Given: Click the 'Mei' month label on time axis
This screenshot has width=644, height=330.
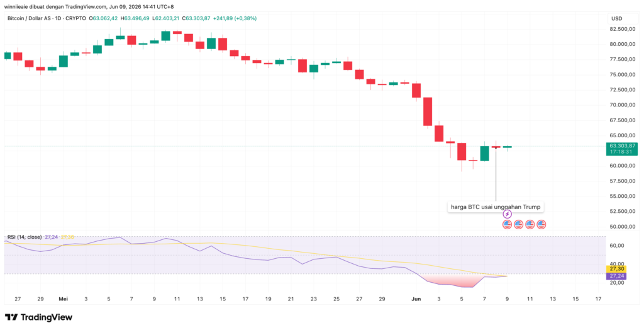Looking at the screenshot, I should tap(63, 299).
